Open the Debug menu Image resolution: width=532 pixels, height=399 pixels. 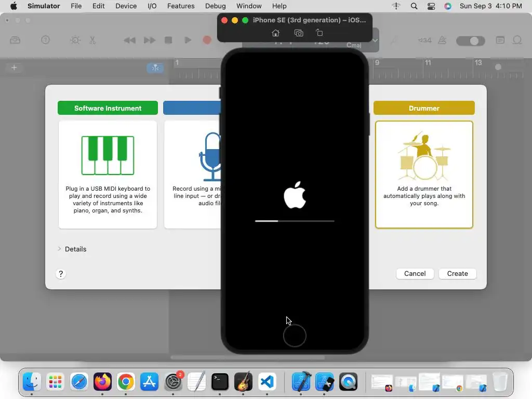coord(216,6)
